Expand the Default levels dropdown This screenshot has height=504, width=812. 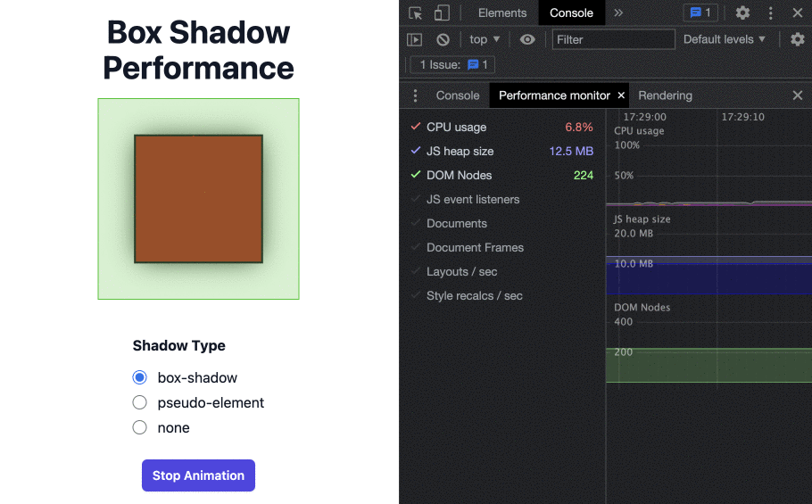tap(724, 39)
